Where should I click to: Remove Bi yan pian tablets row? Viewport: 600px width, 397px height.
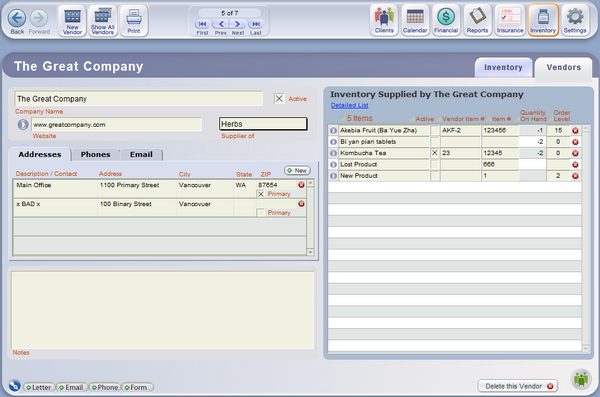575,142
